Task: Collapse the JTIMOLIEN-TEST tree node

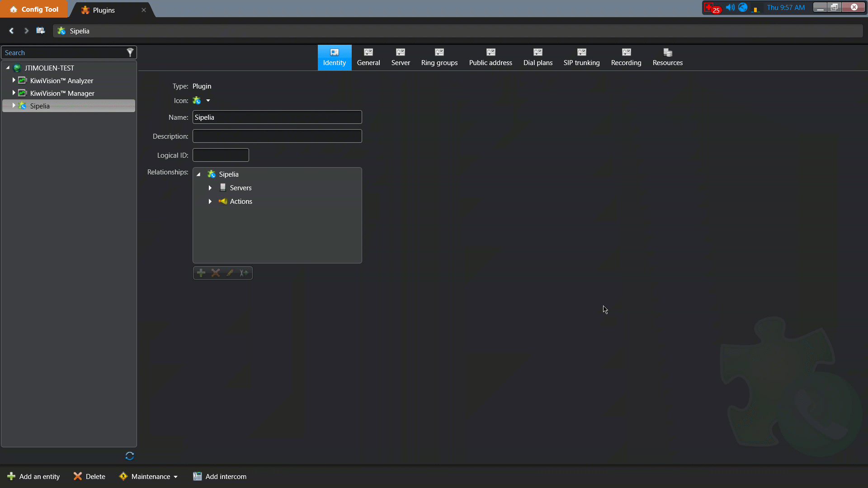Action: coord(8,68)
